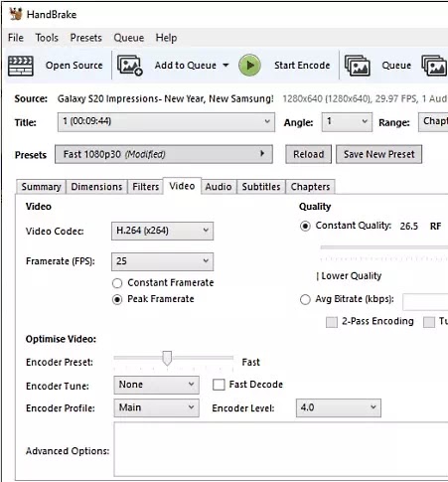The width and height of the screenshot is (448, 482).
Task: Expand the Encoder Tune dropdown
Action: click(x=156, y=385)
